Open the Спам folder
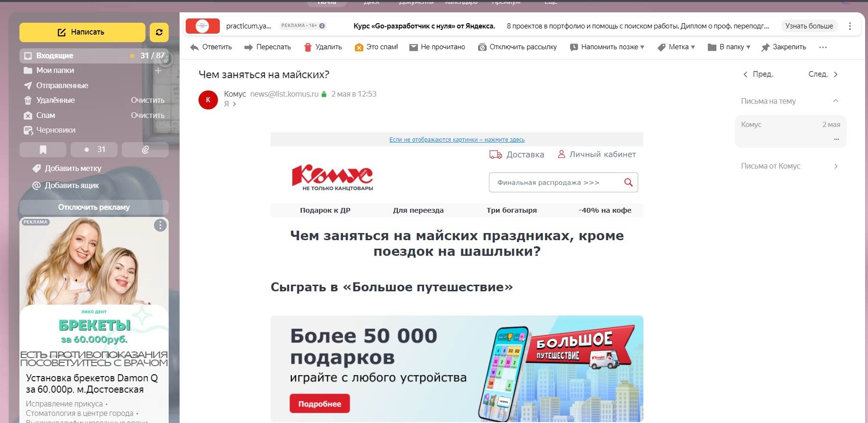The height and width of the screenshot is (423, 868). (45, 115)
